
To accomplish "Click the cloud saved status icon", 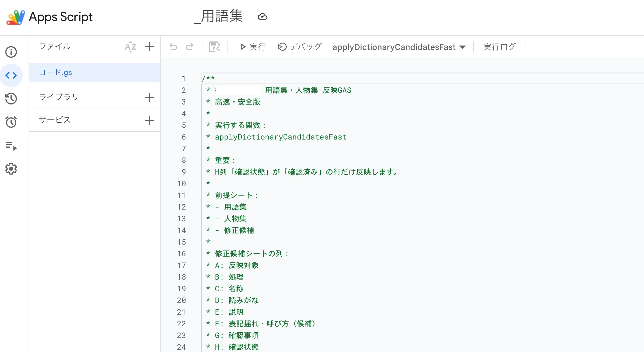I will point(262,17).
